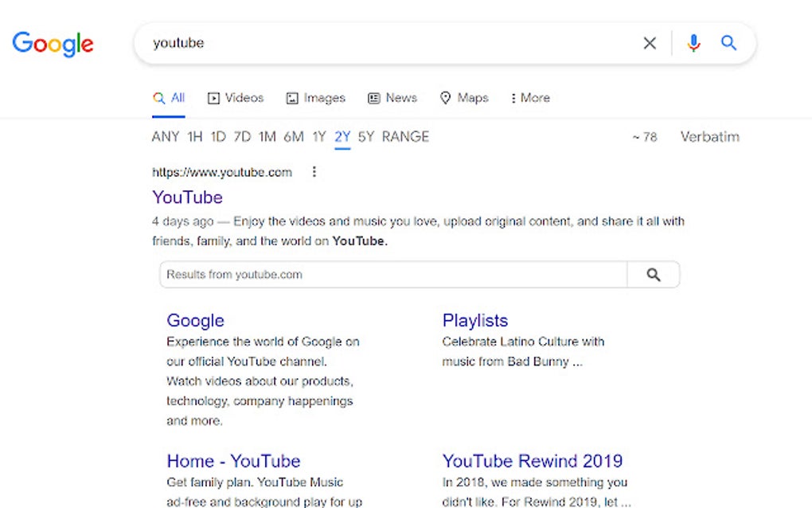Select the 2Y filter tab
The height and width of the screenshot is (508, 812).
[x=342, y=136]
